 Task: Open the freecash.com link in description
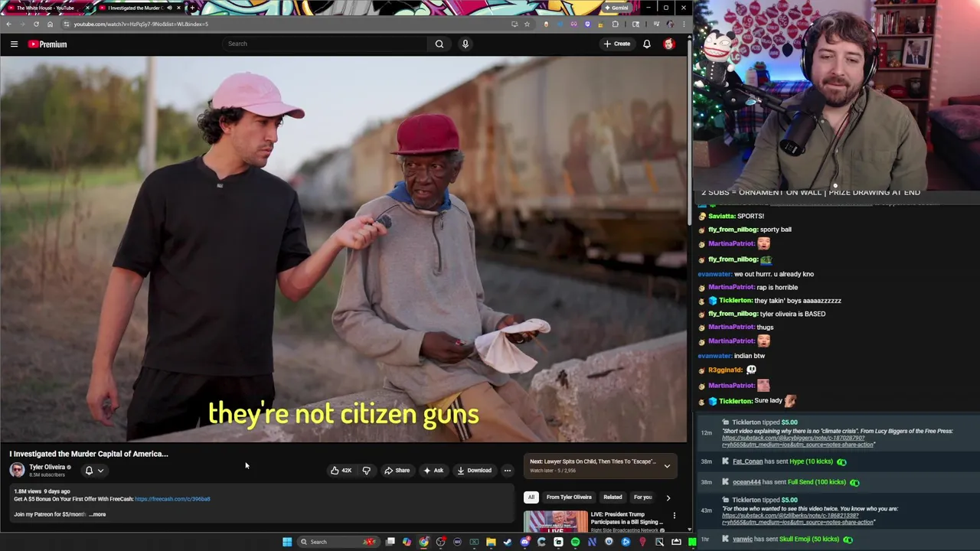[x=172, y=499]
